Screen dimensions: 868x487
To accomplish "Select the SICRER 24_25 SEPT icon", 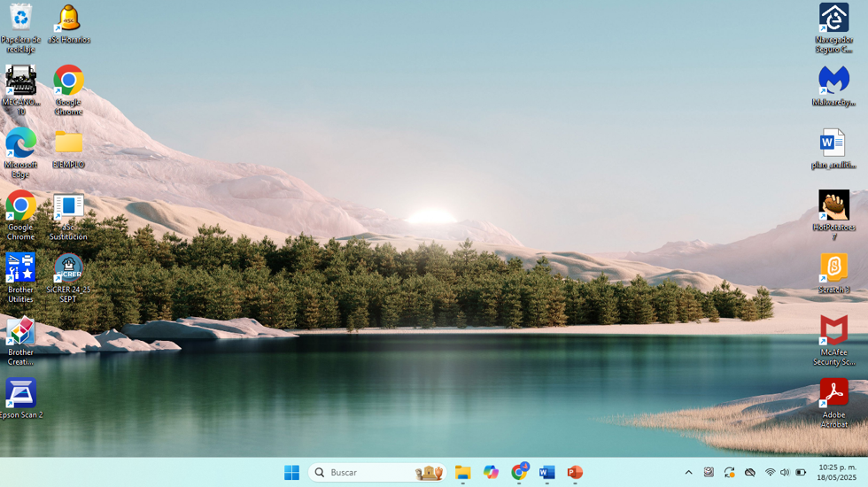I will pos(69,278).
